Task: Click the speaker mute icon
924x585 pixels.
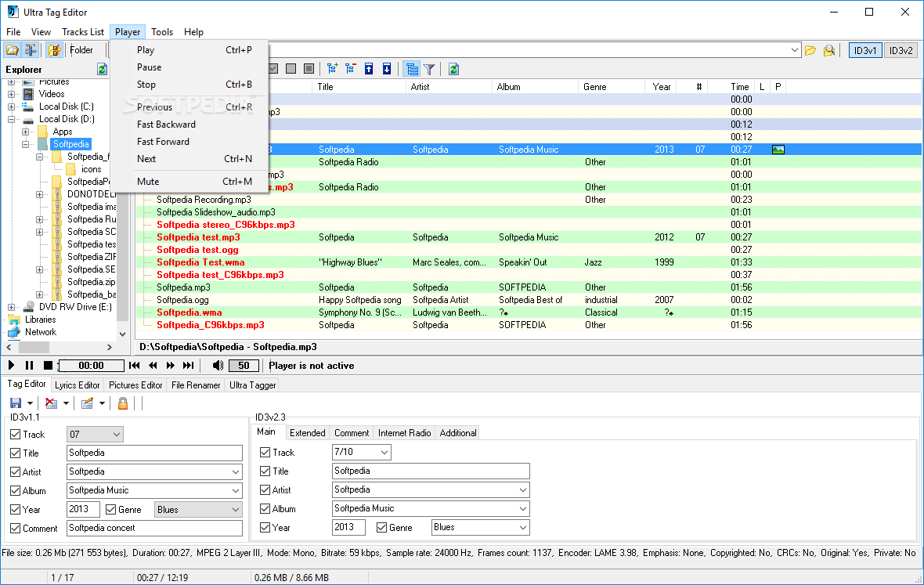Action: [218, 365]
